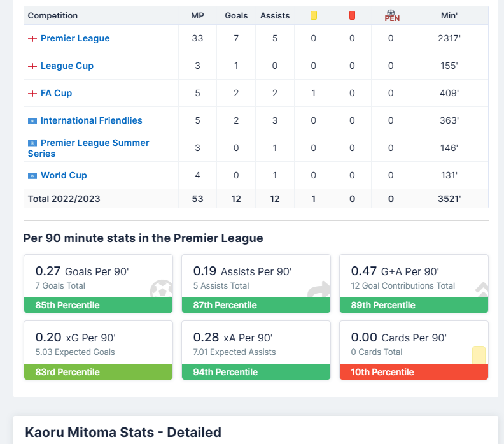Open the League Cup competition link
The height and width of the screenshot is (444, 504).
[67, 66]
